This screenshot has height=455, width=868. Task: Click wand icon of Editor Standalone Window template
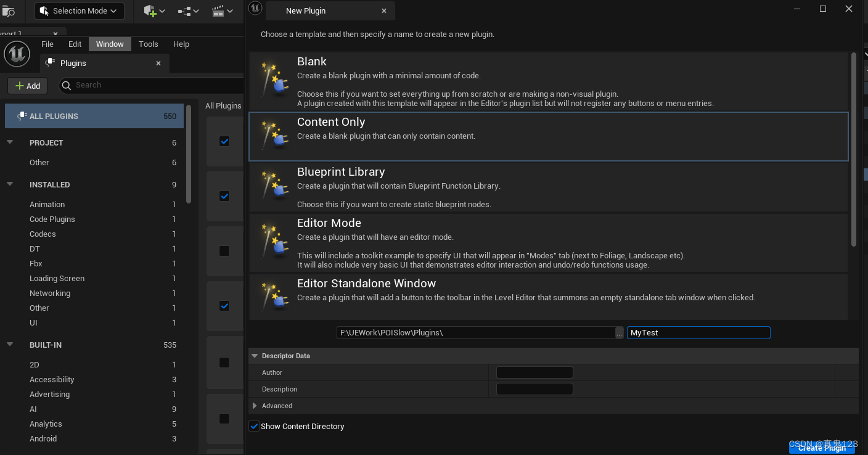pos(274,297)
